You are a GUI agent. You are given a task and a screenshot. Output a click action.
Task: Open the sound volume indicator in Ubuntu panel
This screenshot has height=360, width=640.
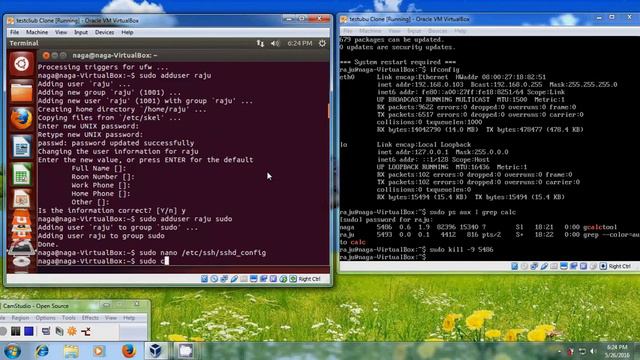[x=275, y=43]
